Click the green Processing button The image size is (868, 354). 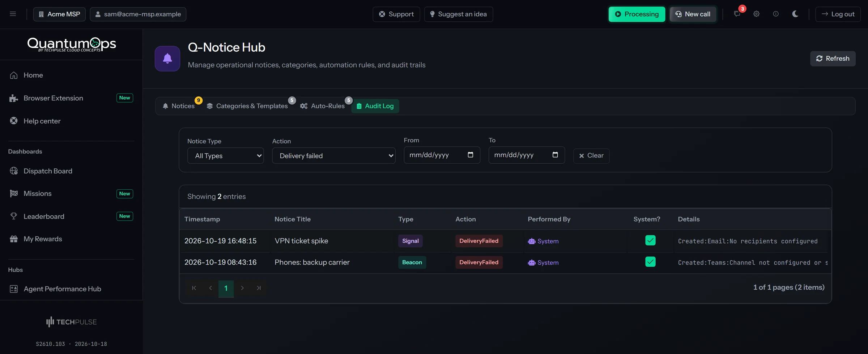click(637, 14)
